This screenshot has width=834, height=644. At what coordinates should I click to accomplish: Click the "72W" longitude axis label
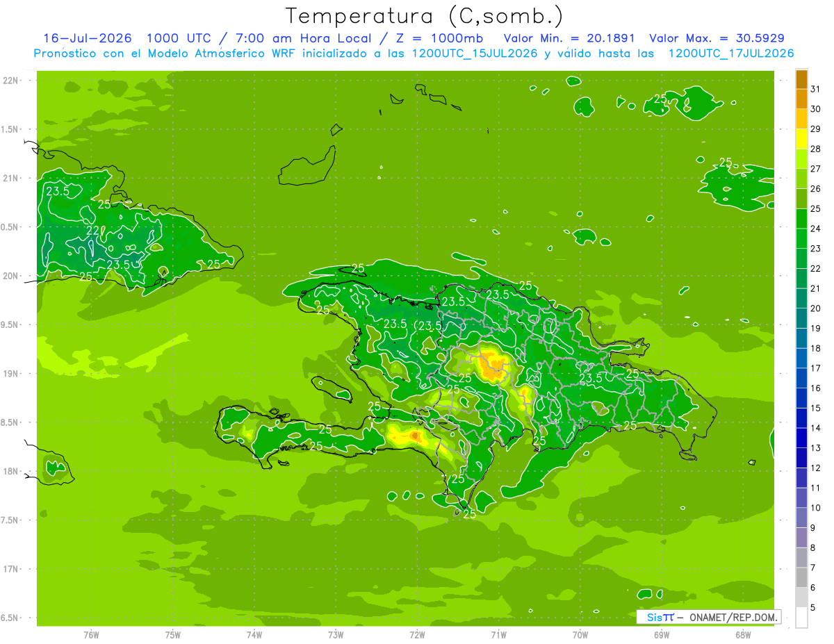[417, 634]
